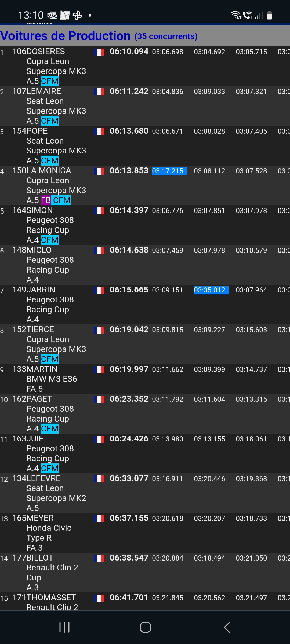Tap the highlighted time 03:35.012
This screenshot has height=644, width=290.
211,290
